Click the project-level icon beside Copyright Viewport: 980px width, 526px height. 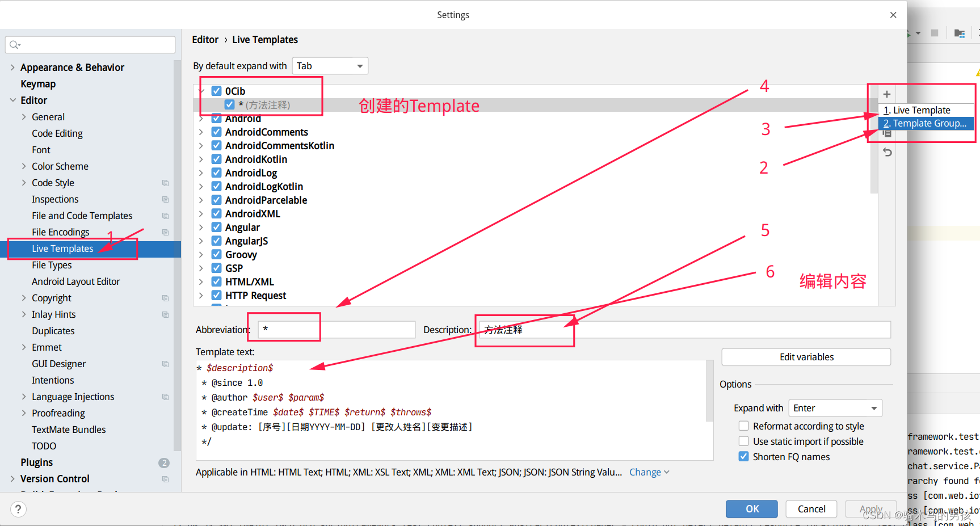click(x=165, y=298)
